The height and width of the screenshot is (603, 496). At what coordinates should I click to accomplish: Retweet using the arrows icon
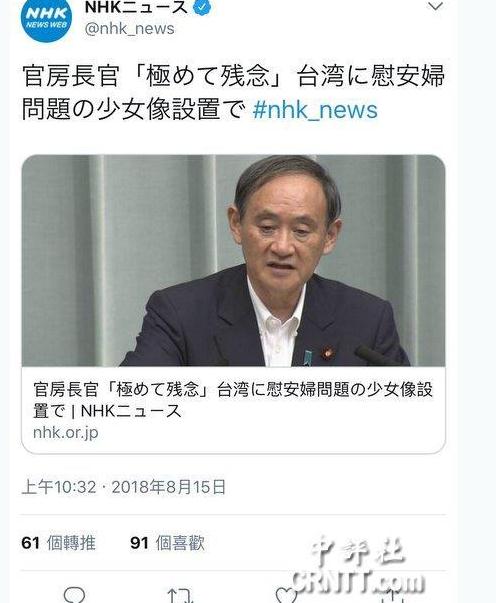click(180, 595)
